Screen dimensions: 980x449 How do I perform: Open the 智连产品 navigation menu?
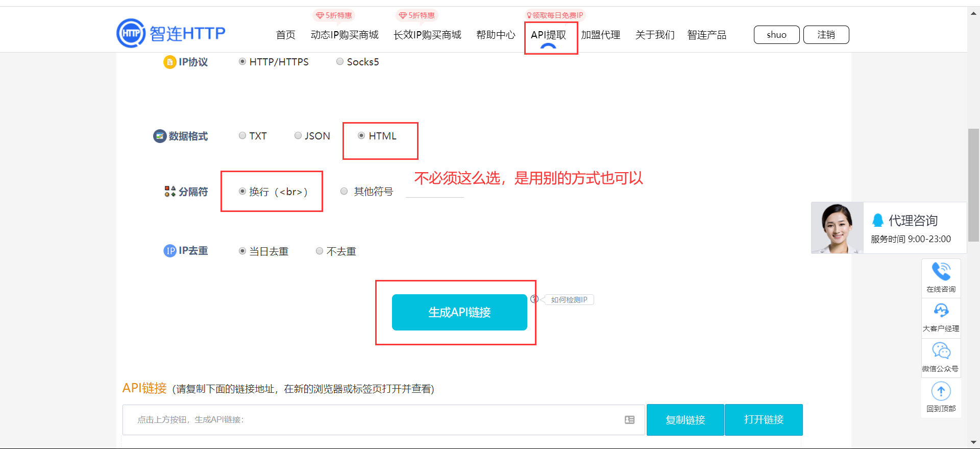point(706,35)
